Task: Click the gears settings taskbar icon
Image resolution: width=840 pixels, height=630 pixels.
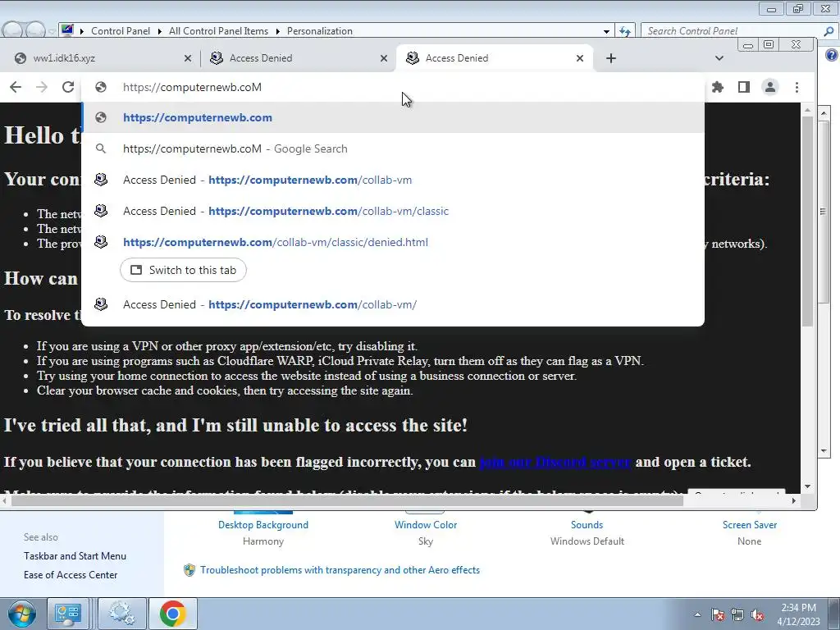Action: tap(121, 614)
